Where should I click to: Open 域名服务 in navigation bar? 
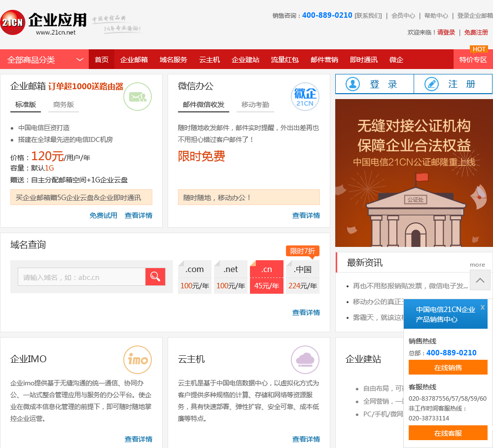point(174,60)
